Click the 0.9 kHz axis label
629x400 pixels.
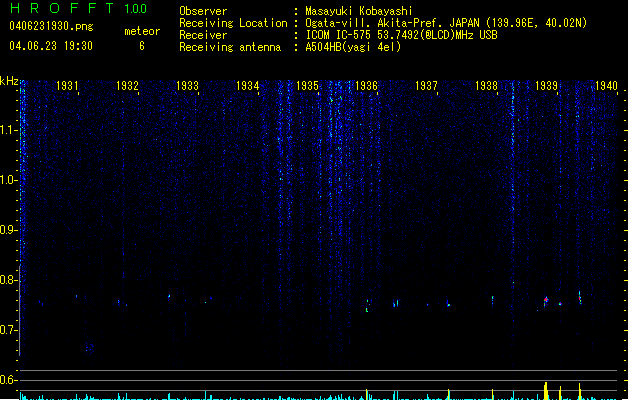[x=8, y=230]
